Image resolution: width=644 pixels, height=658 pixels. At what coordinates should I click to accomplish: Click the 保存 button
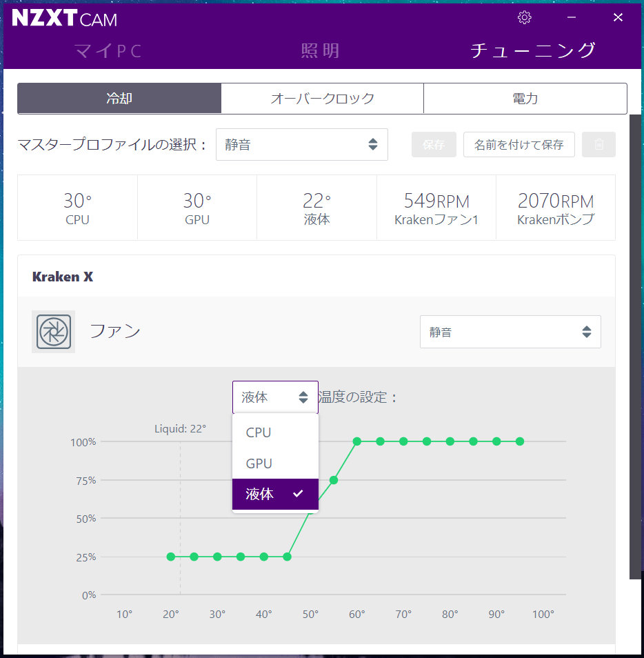434,144
